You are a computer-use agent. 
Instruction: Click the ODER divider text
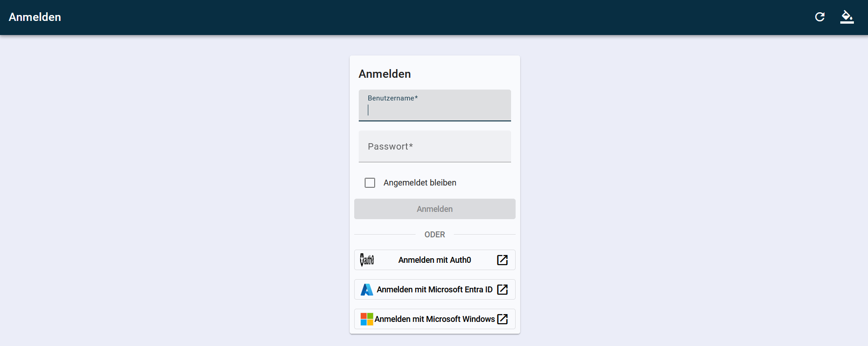435,235
